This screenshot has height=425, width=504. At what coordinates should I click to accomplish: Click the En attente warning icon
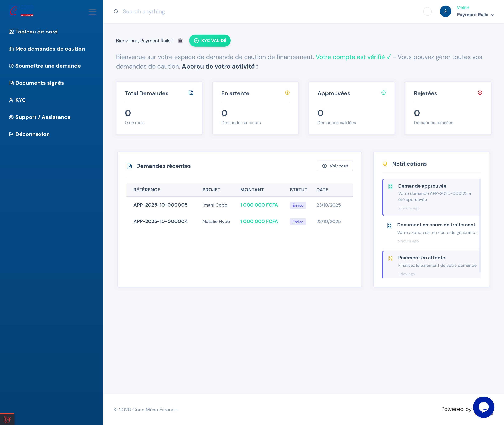coord(287,93)
